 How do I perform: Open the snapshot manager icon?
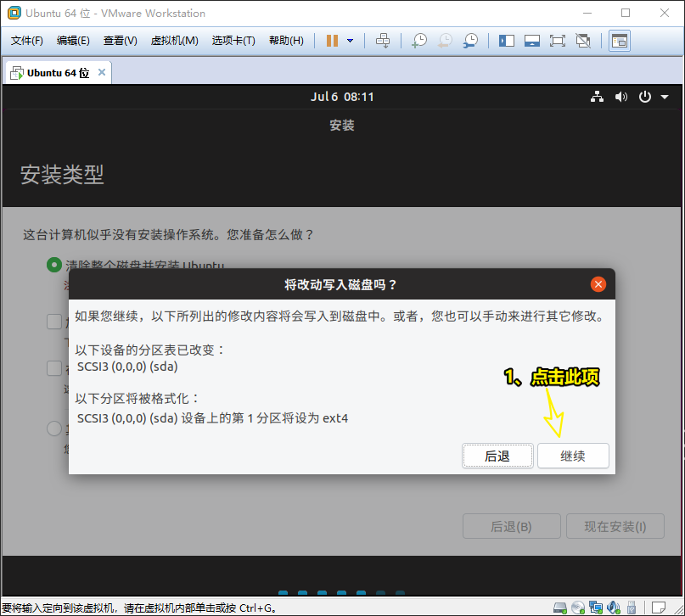[x=469, y=41]
